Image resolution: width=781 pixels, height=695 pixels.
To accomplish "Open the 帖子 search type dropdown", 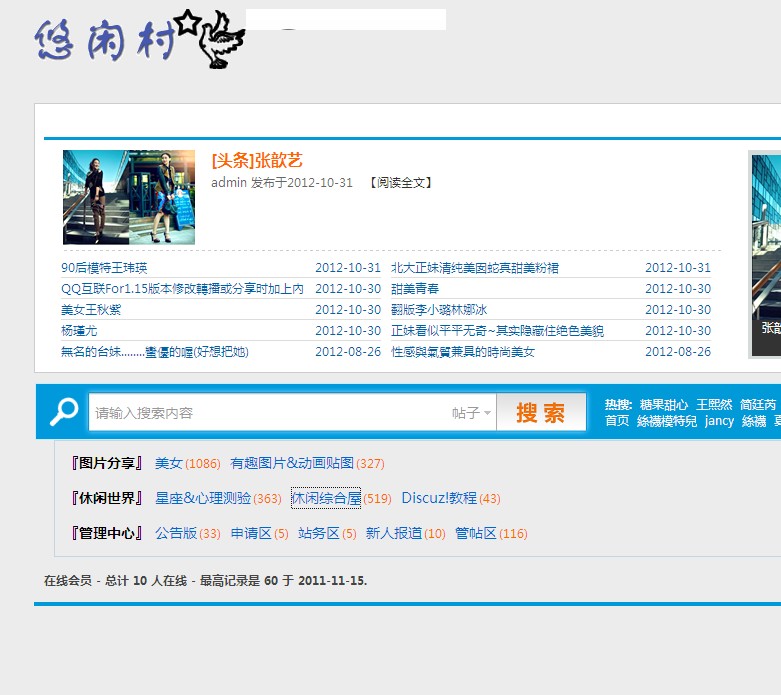I will (x=471, y=413).
